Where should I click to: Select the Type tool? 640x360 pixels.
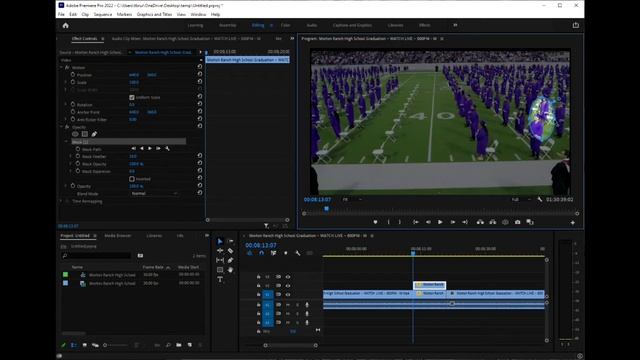click(x=220, y=279)
